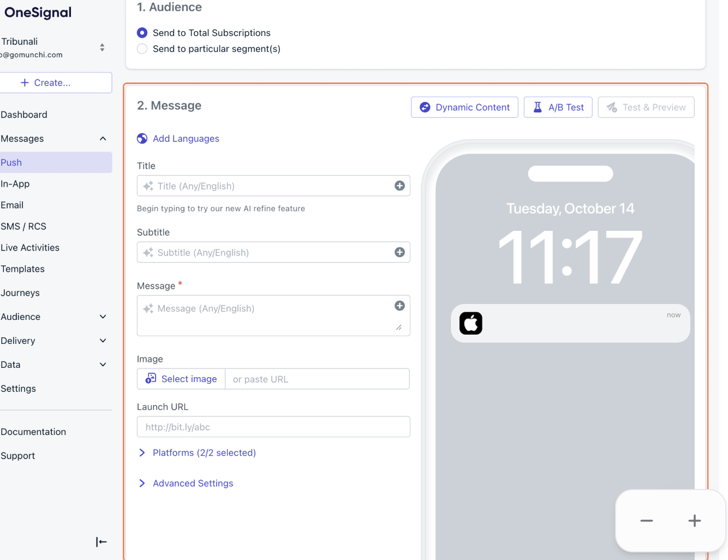Expand Advanced Settings
The image size is (728, 560).
pyautogui.click(x=186, y=484)
